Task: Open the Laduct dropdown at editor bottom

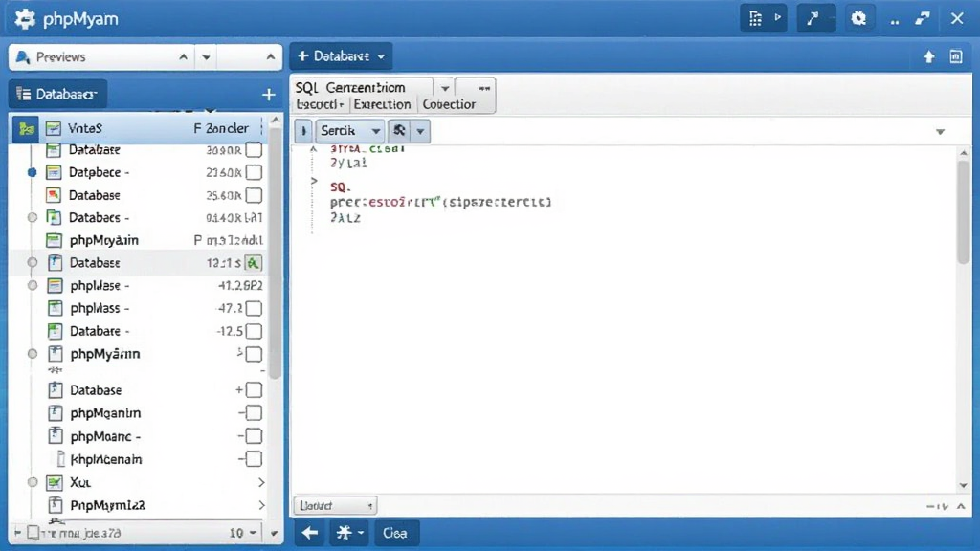Action: pos(336,505)
